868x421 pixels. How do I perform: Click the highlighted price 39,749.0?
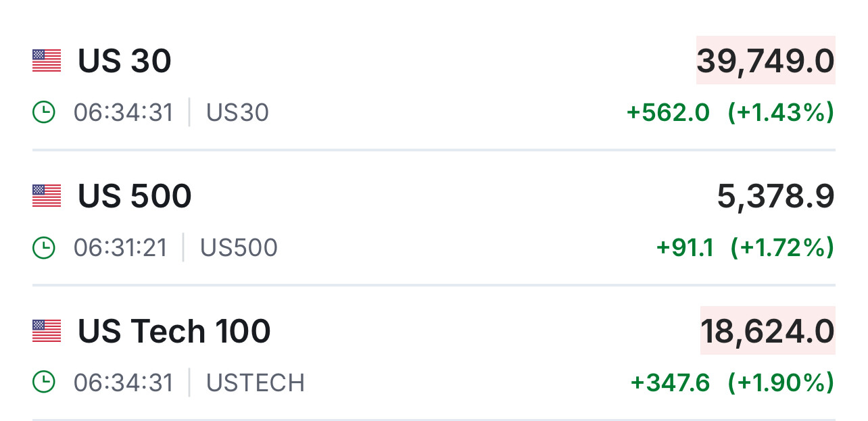765,61
